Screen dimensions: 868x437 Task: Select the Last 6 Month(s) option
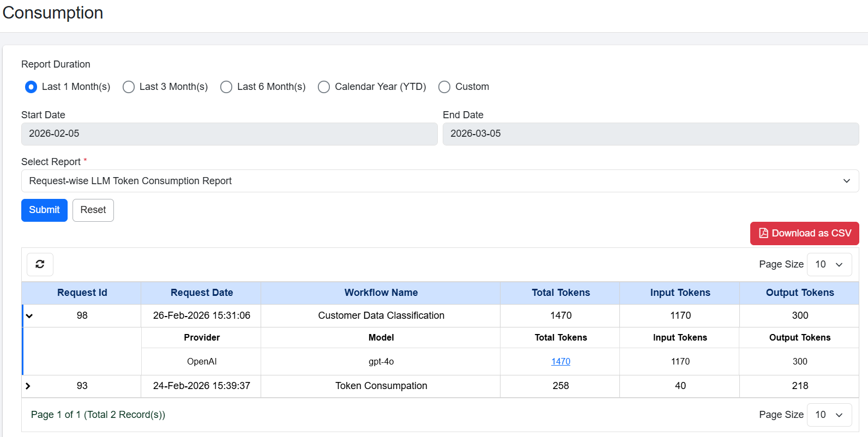click(x=226, y=87)
